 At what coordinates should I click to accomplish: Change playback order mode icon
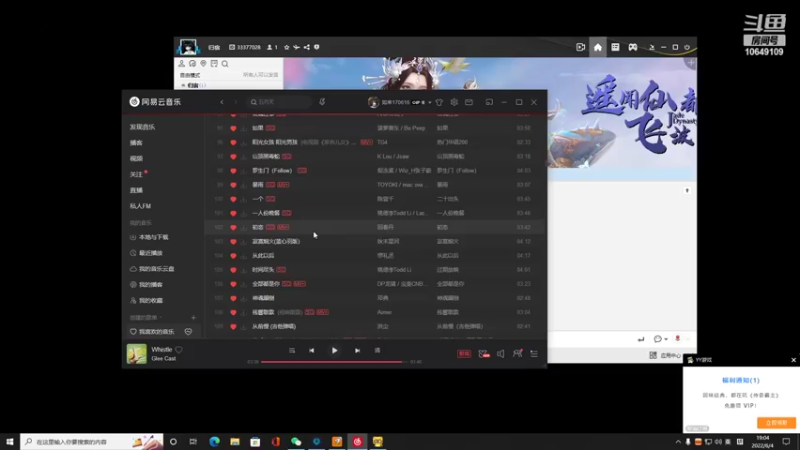tap(292, 351)
